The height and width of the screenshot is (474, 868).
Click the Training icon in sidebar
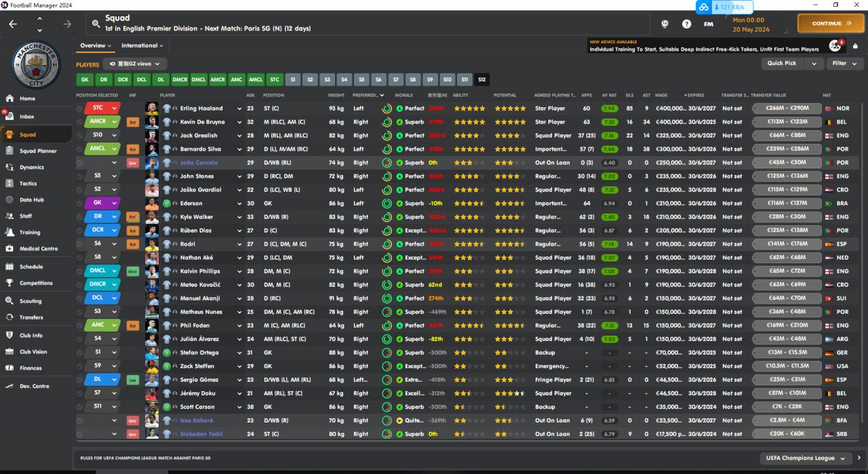click(x=9, y=232)
